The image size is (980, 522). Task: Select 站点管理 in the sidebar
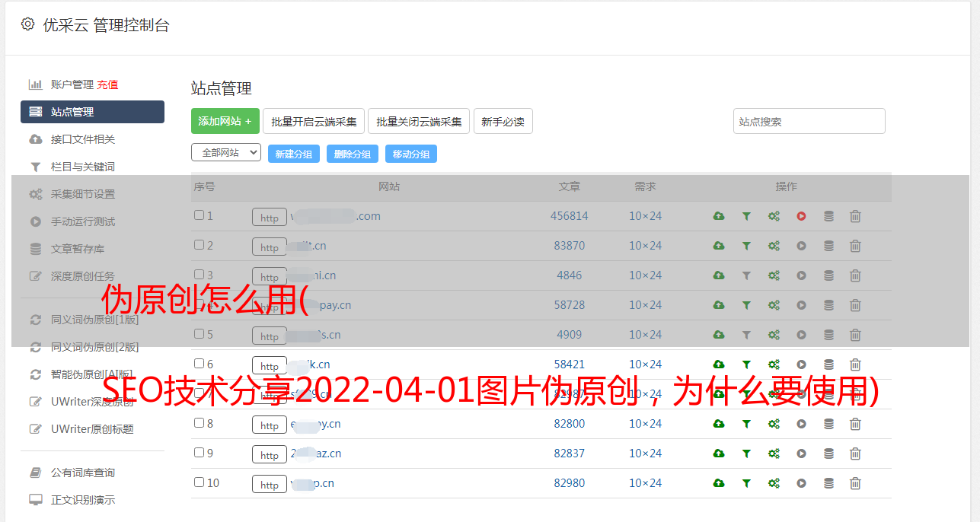click(92, 112)
